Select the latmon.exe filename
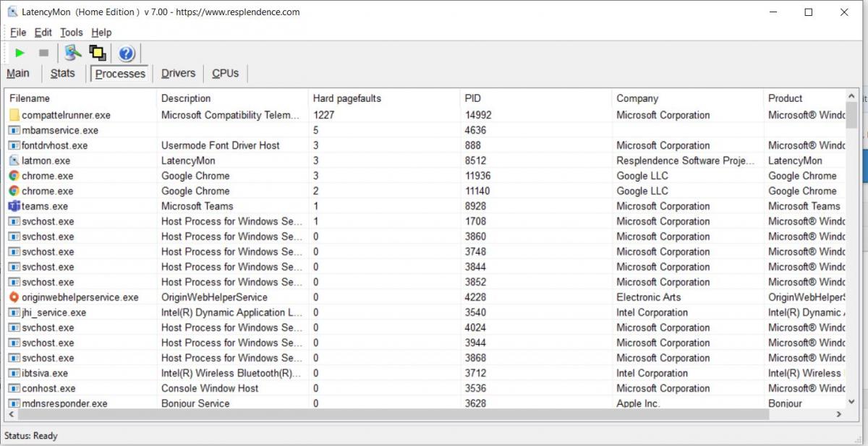Image resolution: width=868 pixels, height=446 pixels. click(46, 160)
